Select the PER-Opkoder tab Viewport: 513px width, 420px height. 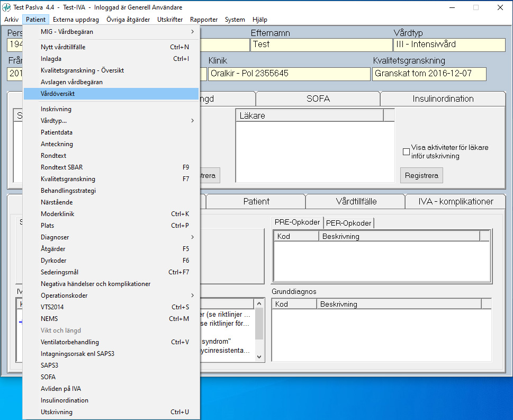click(x=348, y=223)
